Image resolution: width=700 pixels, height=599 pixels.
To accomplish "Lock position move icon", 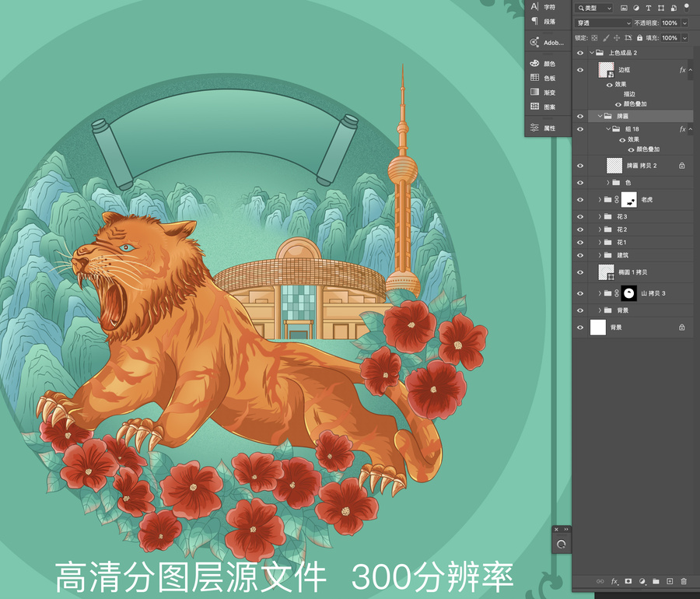I will pyautogui.click(x=617, y=38).
